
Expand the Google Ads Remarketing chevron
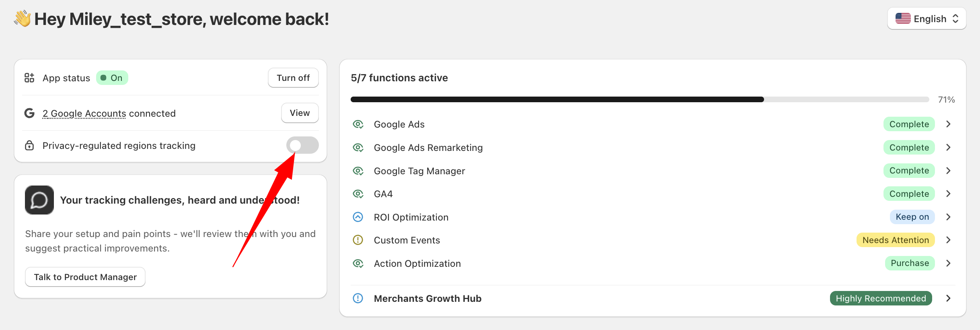point(949,147)
